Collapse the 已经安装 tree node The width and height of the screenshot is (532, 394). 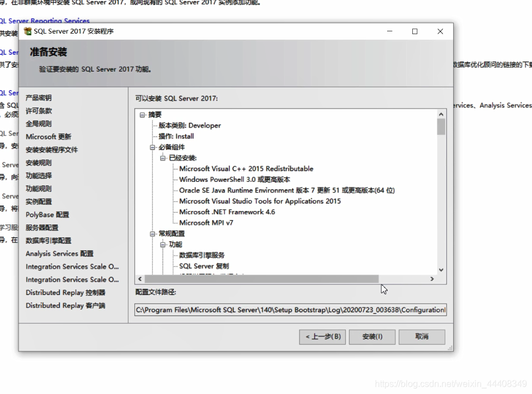point(163,158)
